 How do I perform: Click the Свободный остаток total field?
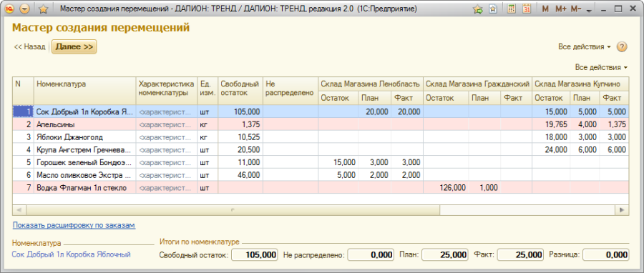pyautogui.click(x=255, y=254)
